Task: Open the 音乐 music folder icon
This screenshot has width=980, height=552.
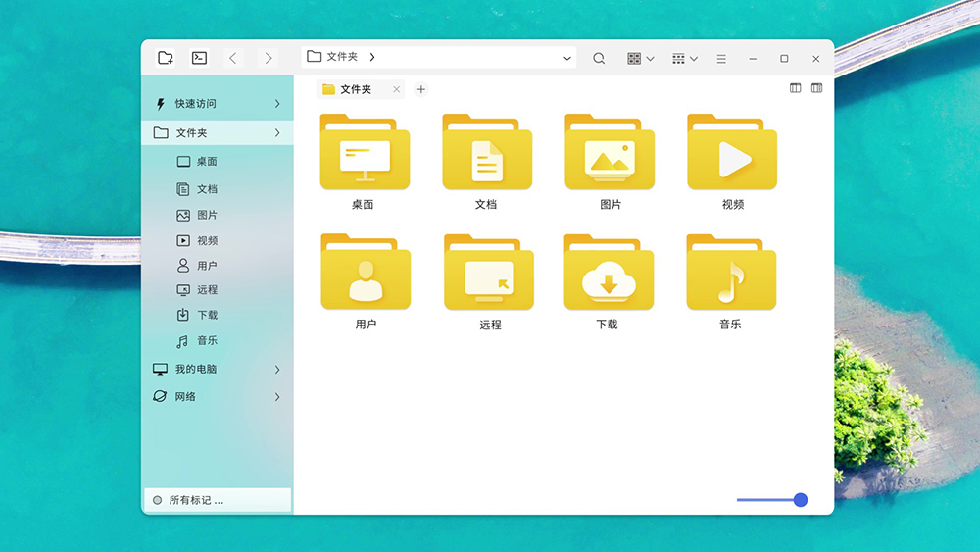Action: coord(731,273)
